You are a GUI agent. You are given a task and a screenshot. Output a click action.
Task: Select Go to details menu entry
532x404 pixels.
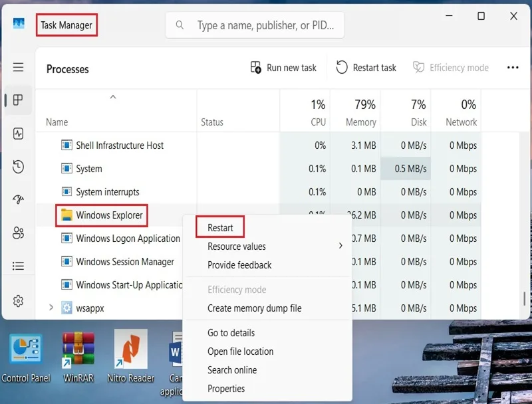(231, 333)
